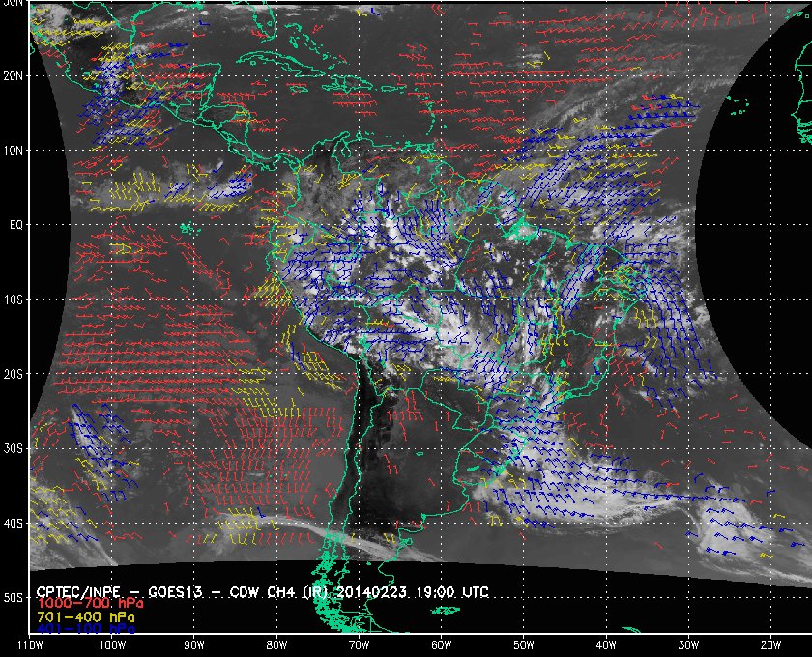Select the blue 401-100 hPa legend label
The height and width of the screenshot is (657, 812).
pyautogui.click(x=86, y=629)
